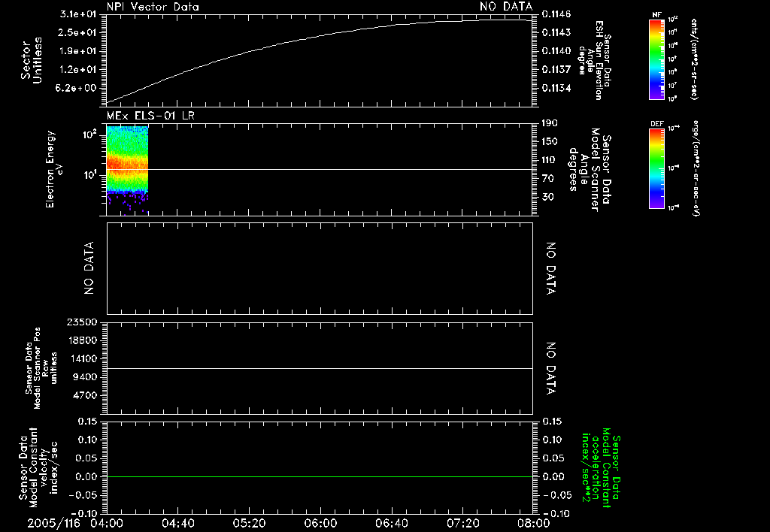Click the 70 scanner angle tick

547,178
